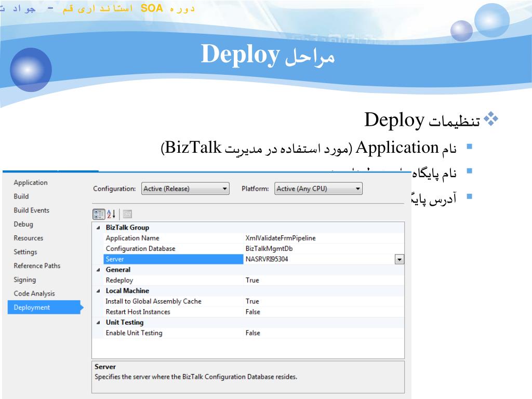Click the Redeploy True value
Screen dimensions: 532x399
tap(252, 280)
